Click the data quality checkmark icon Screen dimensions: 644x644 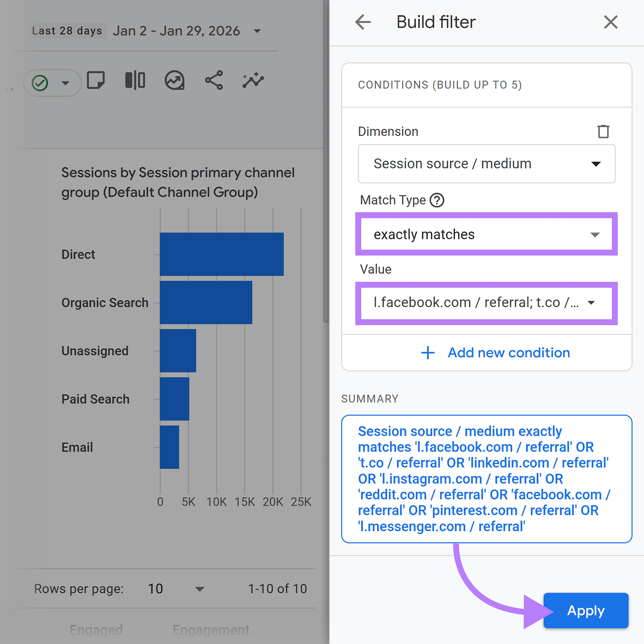pyautogui.click(x=40, y=83)
